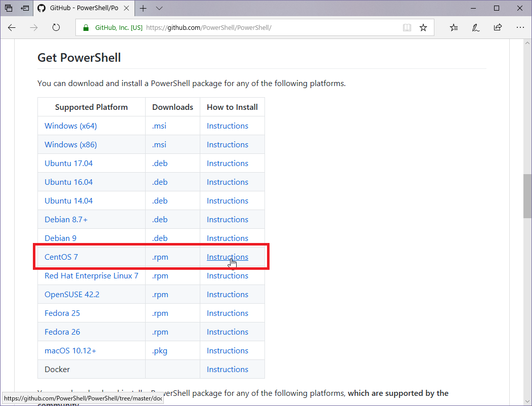The height and width of the screenshot is (406, 532).
Task: Click the How to Install column header
Action: pos(232,107)
